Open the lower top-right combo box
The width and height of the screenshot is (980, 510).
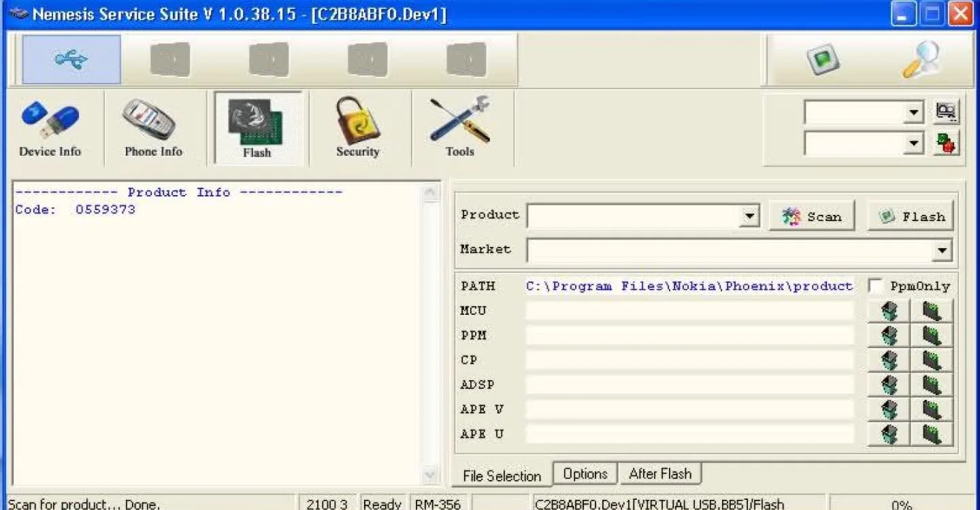pyautogui.click(x=914, y=143)
